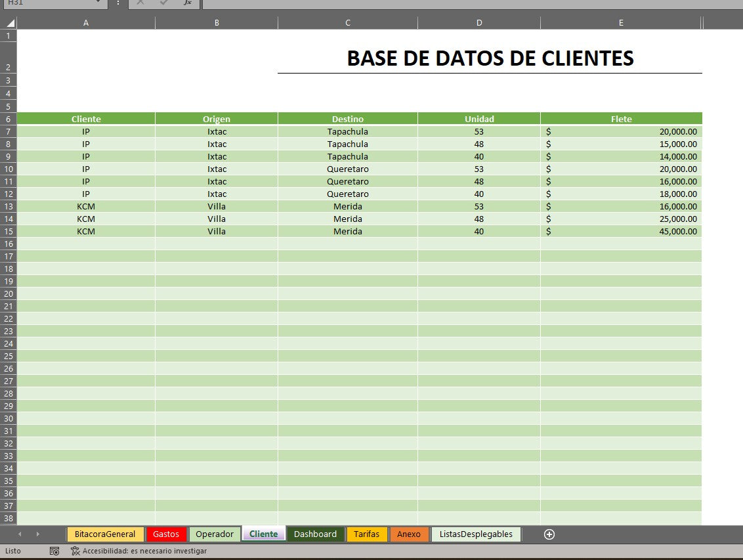
Task: Select the Villa cell in row 14
Action: tap(217, 219)
